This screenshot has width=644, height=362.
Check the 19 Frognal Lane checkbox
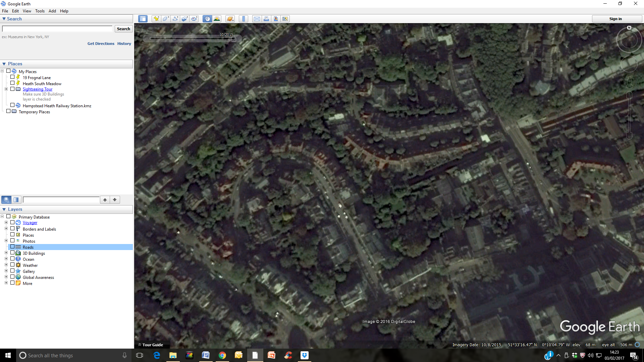[12, 77]
